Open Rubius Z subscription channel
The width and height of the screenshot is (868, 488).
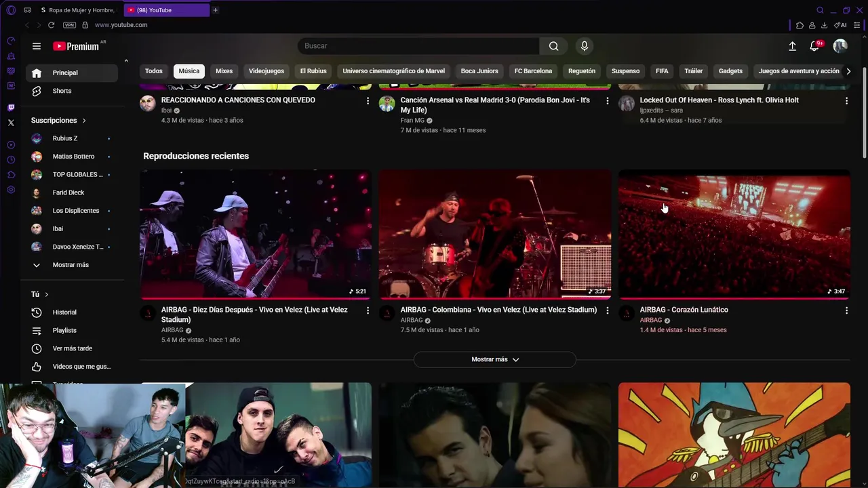[71, 138]
